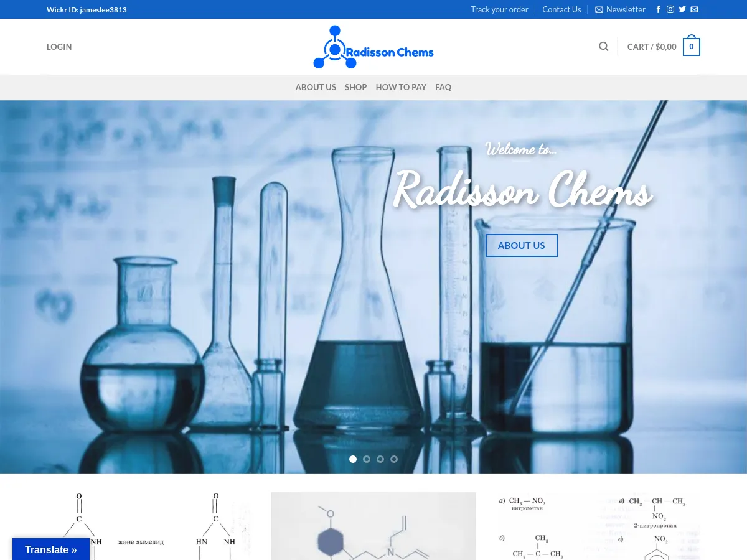View the shopping cart bag icon

tap(691, 45)
